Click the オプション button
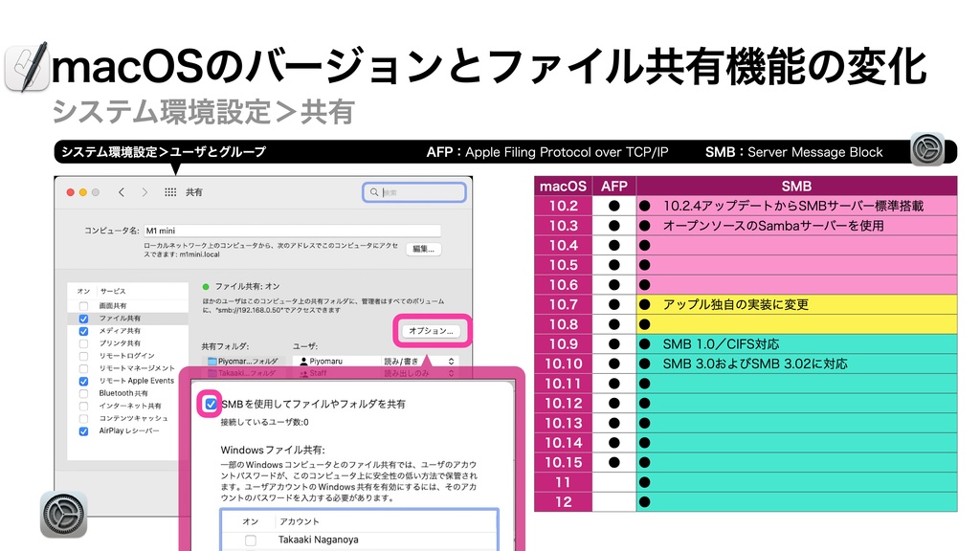Viewport: 980px width, 551px height. coord(433,331)
